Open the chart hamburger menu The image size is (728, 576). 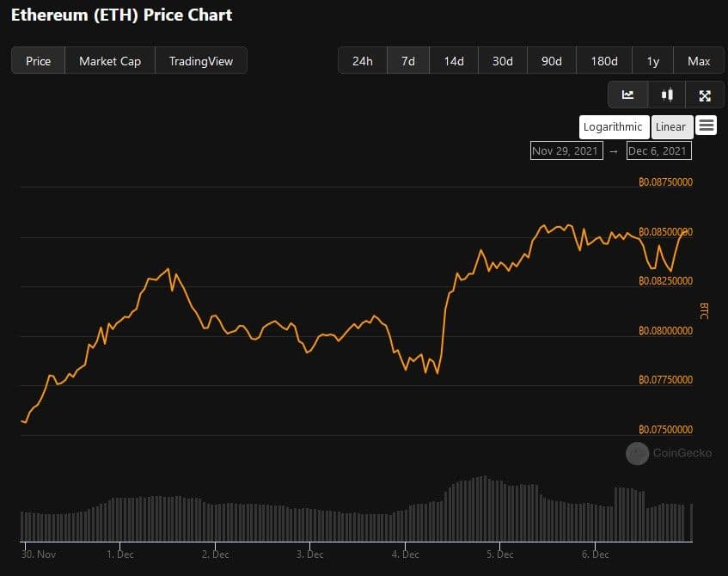click(706, 126)
